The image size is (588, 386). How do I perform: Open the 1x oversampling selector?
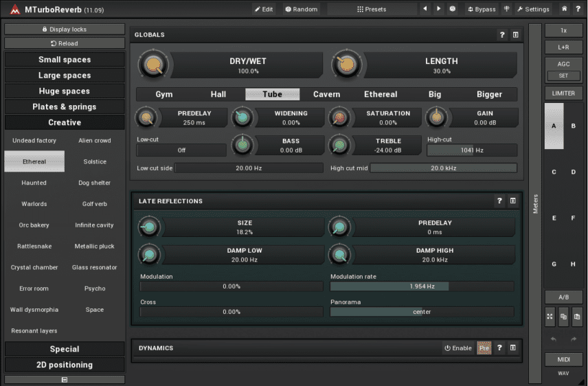tap(563, 30)
